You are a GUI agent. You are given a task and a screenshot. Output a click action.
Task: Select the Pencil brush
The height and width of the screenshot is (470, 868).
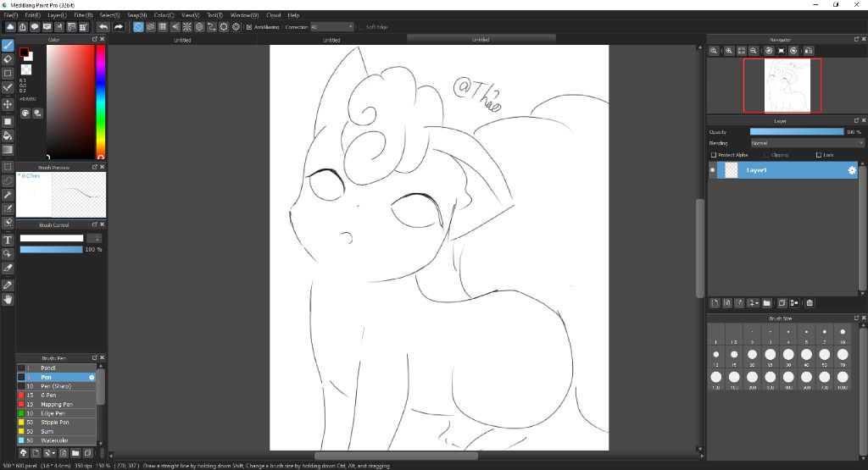(57, 368)
